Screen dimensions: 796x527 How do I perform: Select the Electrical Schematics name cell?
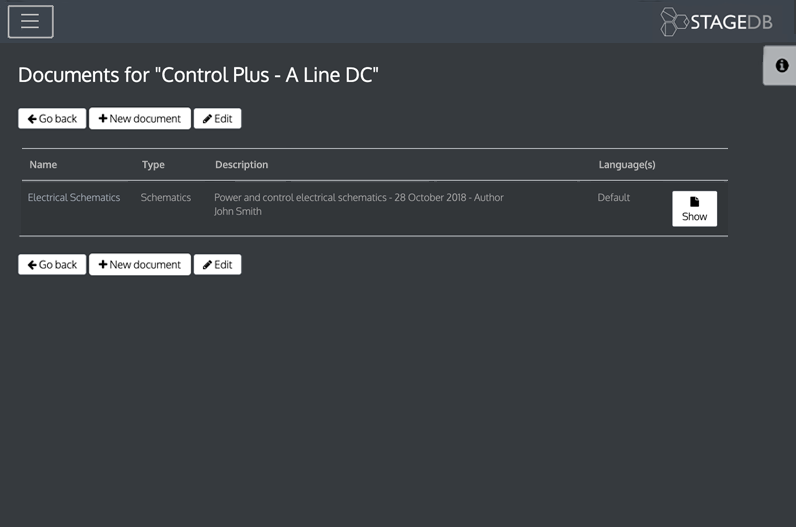pyautogui.click(x=74, y=198)
